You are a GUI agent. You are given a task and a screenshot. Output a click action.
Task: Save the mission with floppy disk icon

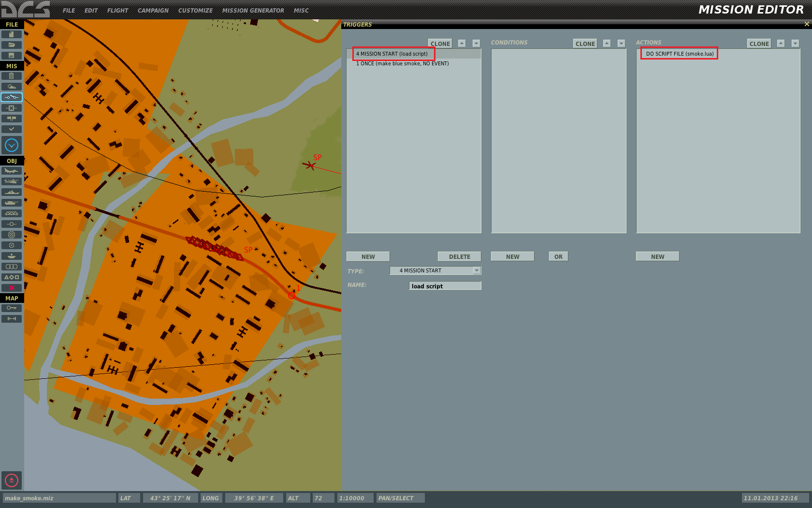(12, 56)
